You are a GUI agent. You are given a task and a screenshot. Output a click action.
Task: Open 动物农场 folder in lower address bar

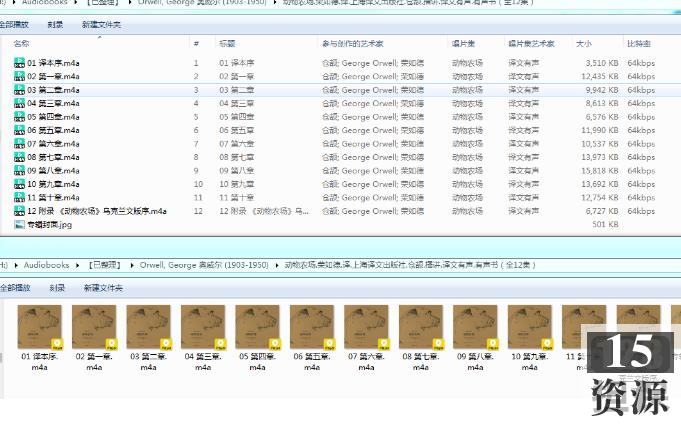click(410, 265)
